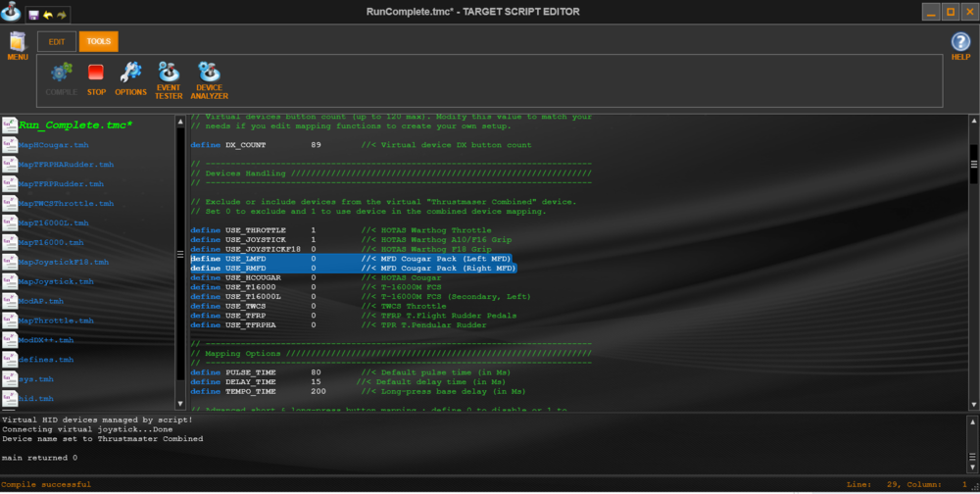This screenshot has width=980, height=494.
Task: Click file icon beside MapTFRPHARudder.tmh
Action: tap(10, 165)
